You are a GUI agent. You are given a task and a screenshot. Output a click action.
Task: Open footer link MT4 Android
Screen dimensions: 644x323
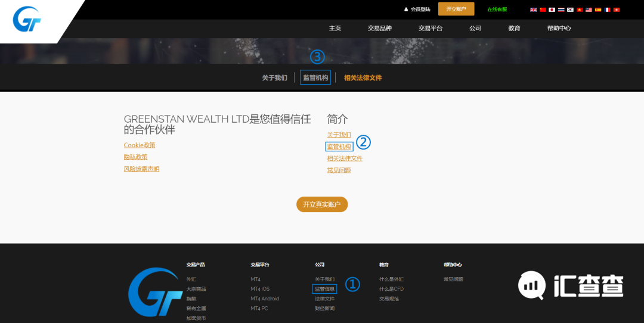(265, 299)
